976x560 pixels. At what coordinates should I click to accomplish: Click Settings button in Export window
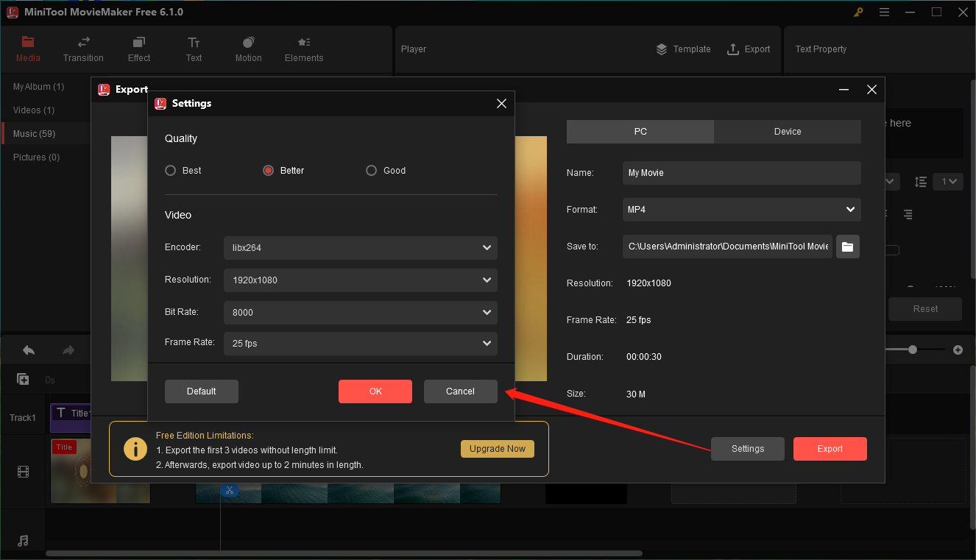[748, 449]
